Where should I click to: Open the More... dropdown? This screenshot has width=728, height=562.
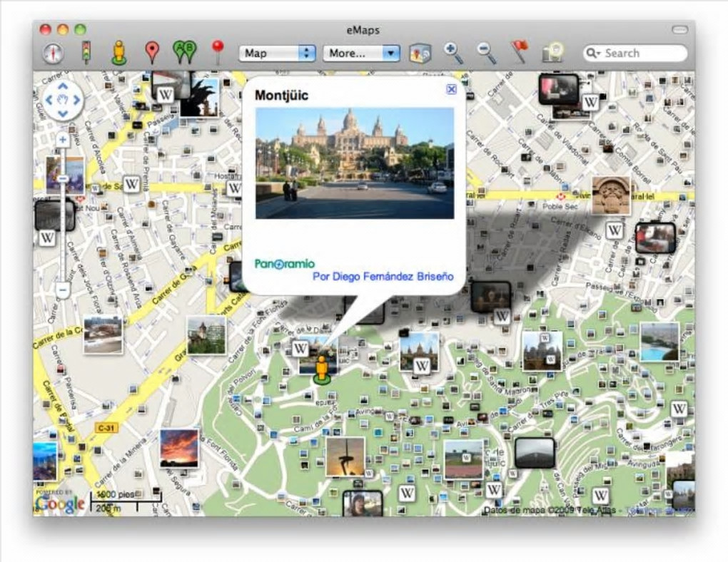pyautogui.click(x=361, y=53)
